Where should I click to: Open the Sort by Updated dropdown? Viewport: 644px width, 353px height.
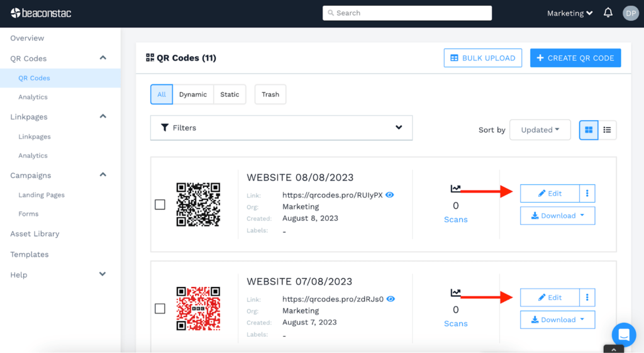tap(540, 130)
